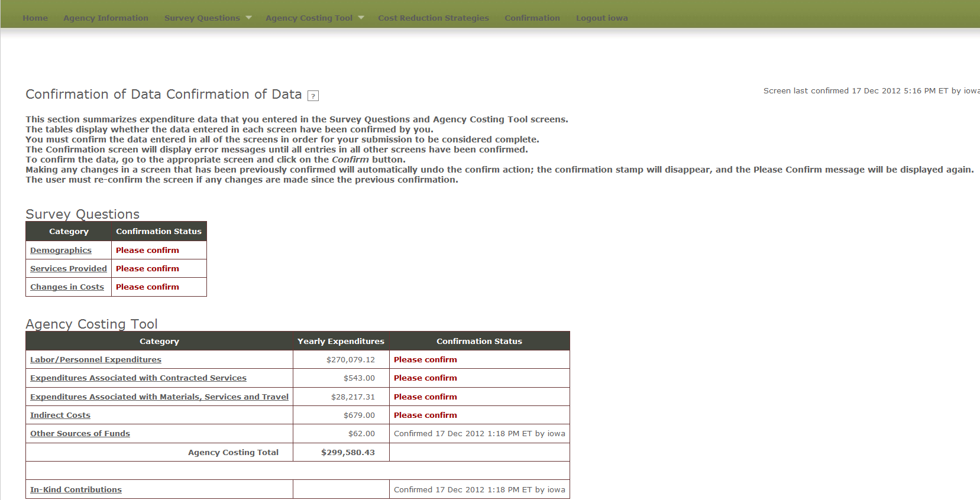Click confirmed timestamp in Other Sources of Funds row
Image resolution: width=980 pixels, height=500 pixels.
[480, 433]
